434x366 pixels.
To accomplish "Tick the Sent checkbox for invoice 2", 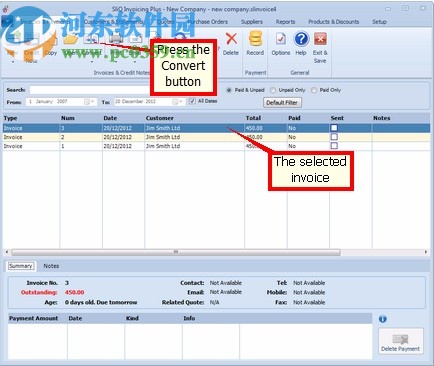I will click(x=334, y=137).
